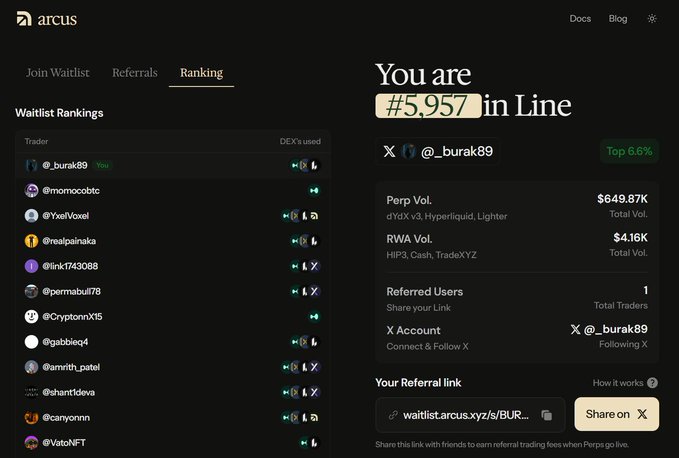Click the DEX icons in @link1743088 row
The image size is (679, 458).
305,266
